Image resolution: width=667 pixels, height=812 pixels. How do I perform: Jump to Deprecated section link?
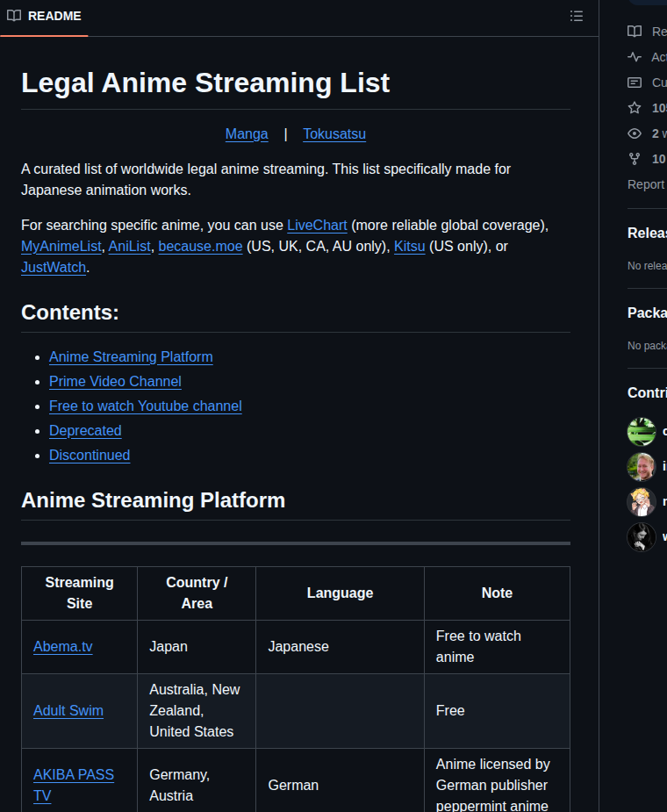click(x=85, y=431)
